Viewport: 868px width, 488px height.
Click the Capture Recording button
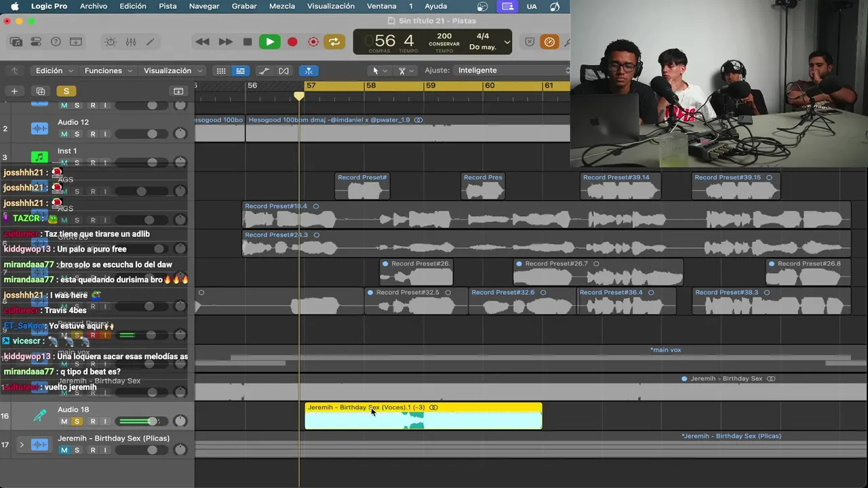pyautogui.click(x=313, y=42)
